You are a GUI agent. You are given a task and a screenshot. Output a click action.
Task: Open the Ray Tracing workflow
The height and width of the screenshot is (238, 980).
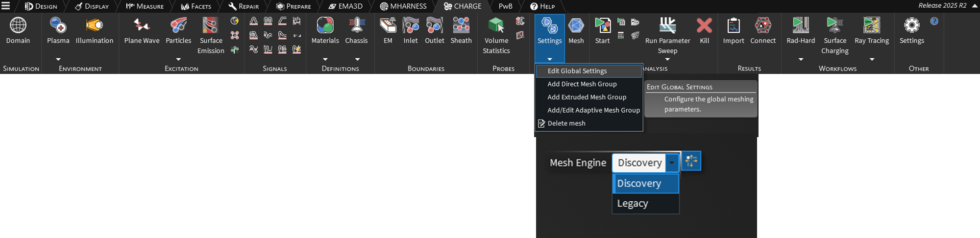click(x=871, y=25)
